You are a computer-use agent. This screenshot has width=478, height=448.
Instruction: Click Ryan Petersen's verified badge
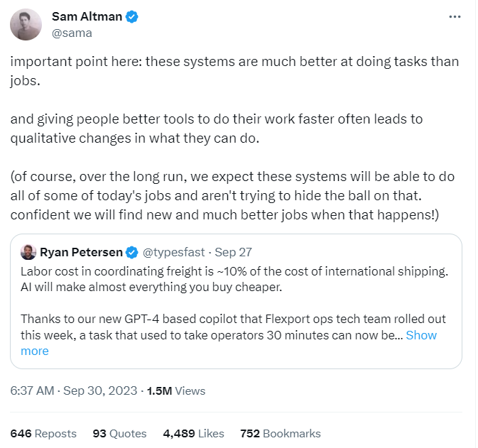pos(132,252)
